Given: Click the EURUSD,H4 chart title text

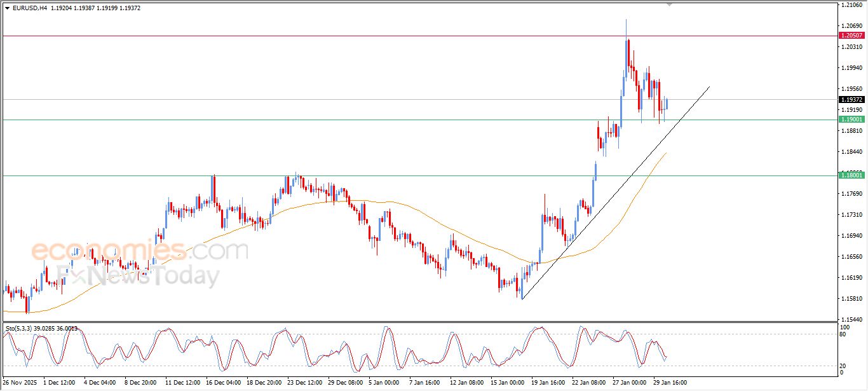Looking at the screenshot, I should (30, 8).
